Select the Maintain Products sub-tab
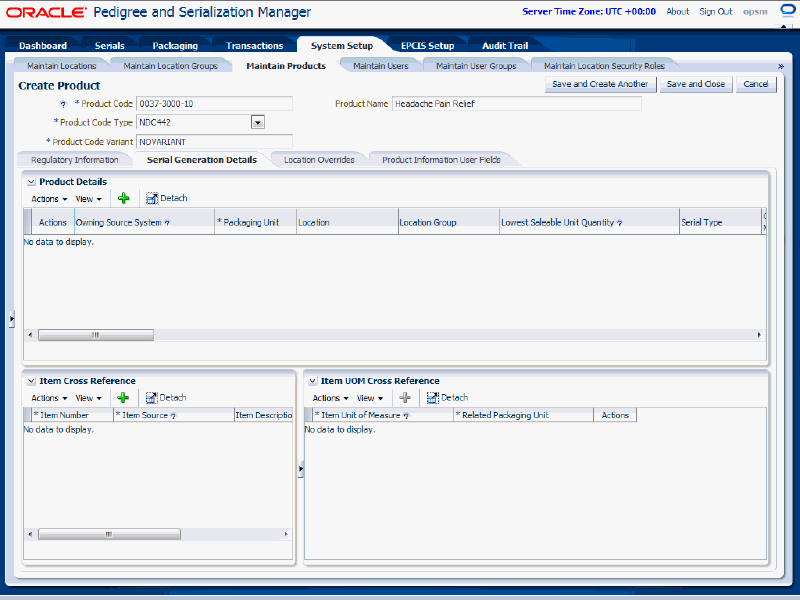 tap(286, 66)
